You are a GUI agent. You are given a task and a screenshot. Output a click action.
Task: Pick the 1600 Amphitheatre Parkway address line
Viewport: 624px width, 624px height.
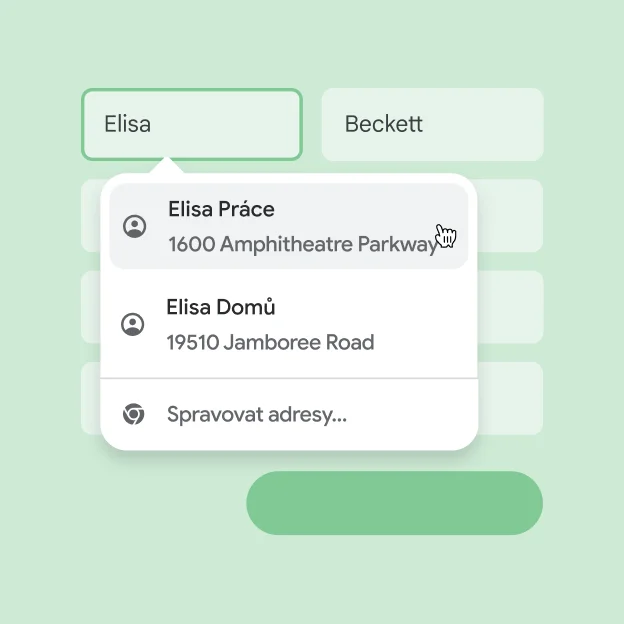302,244
